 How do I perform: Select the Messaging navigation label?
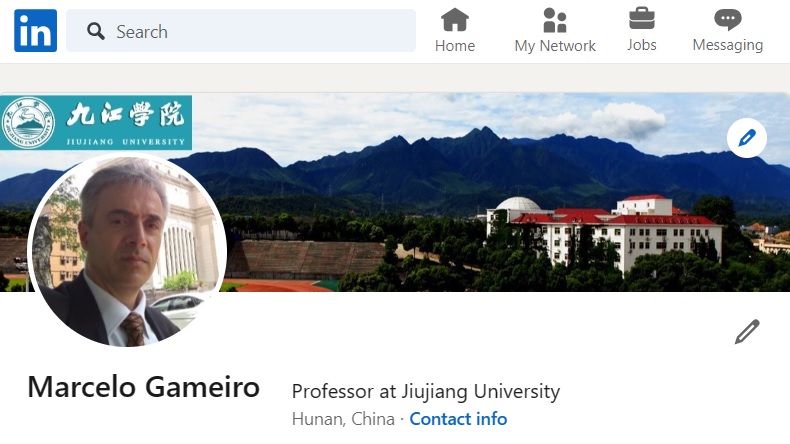728,45
